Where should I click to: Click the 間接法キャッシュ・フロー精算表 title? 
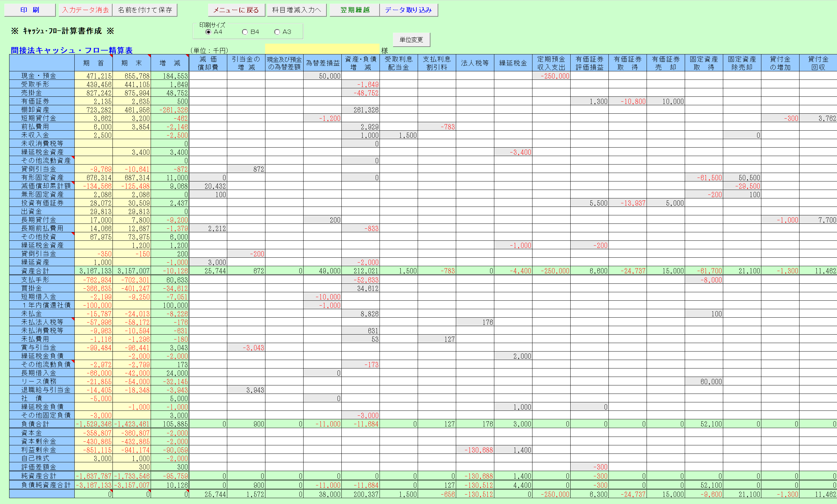[x=72, y=50]
